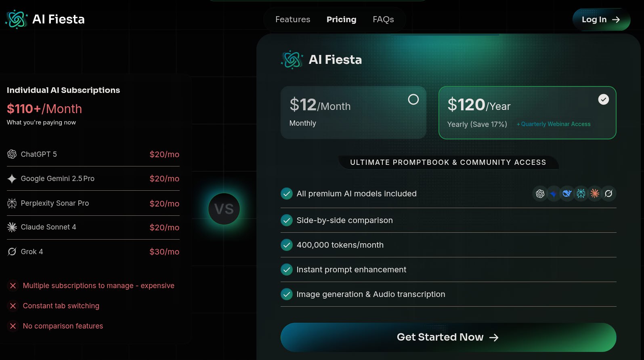Click the Grok icon in premium models row
Viewport: 644px width, 360px height.
click(608, 194)
